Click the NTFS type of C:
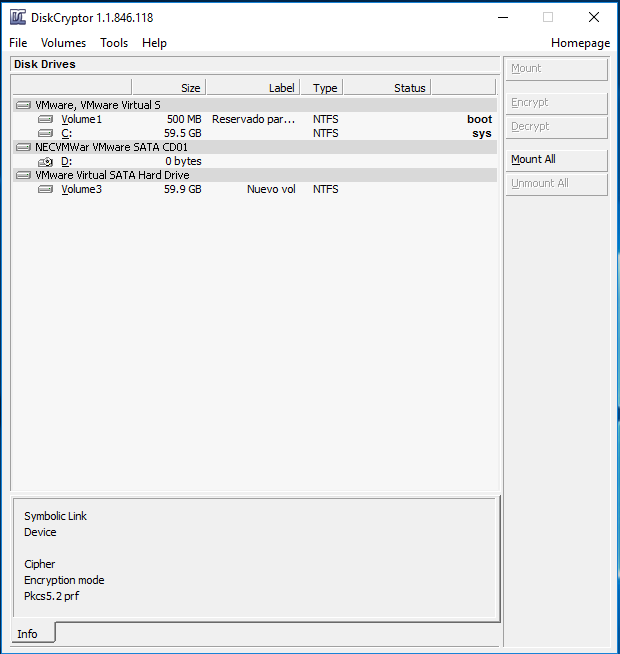 tap(325, 133)
